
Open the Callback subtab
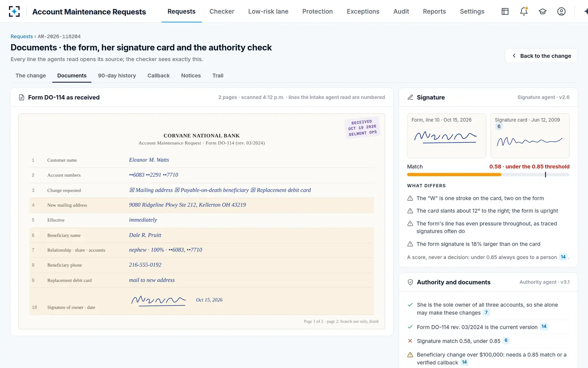coord(158,76)
